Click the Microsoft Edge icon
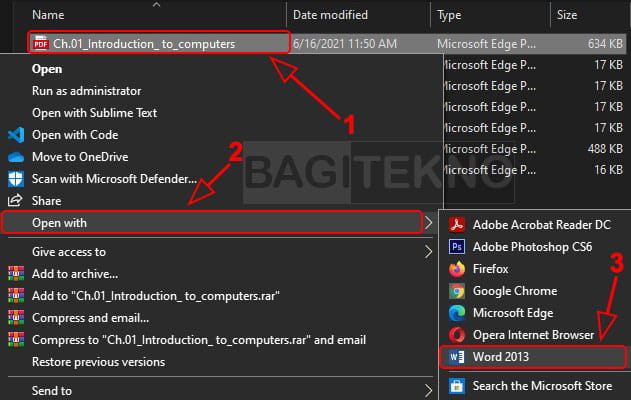The image size is (631, 400). [457, 313]
